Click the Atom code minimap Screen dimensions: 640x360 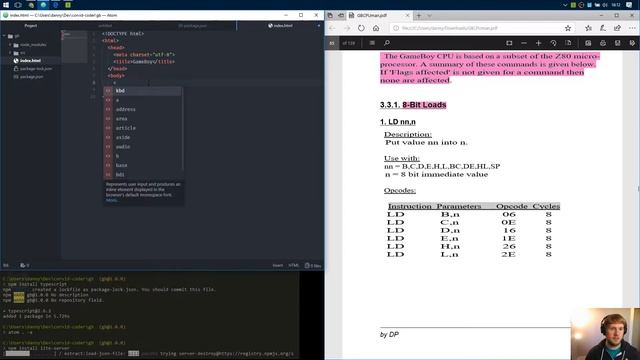click(74, 47)
